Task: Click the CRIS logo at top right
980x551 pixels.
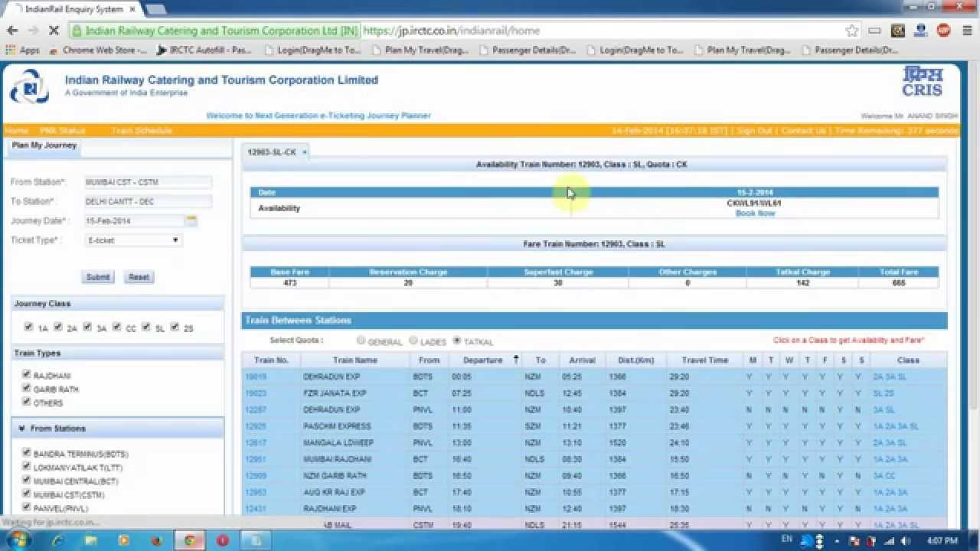Action: tap(923, 82)
